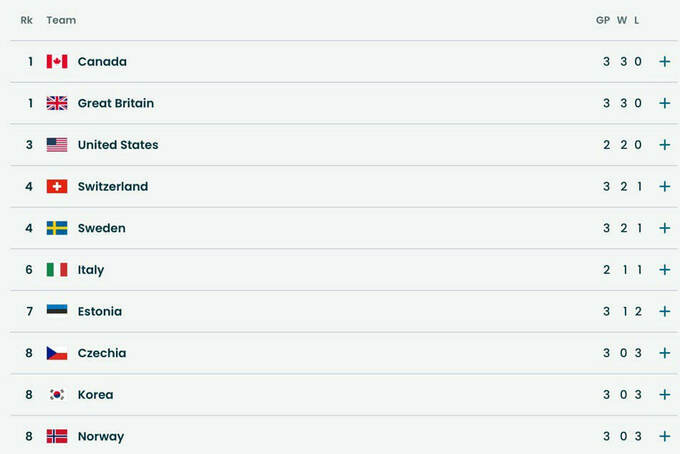Expand the Canada row details
The image size is (680, 454).
664,62
